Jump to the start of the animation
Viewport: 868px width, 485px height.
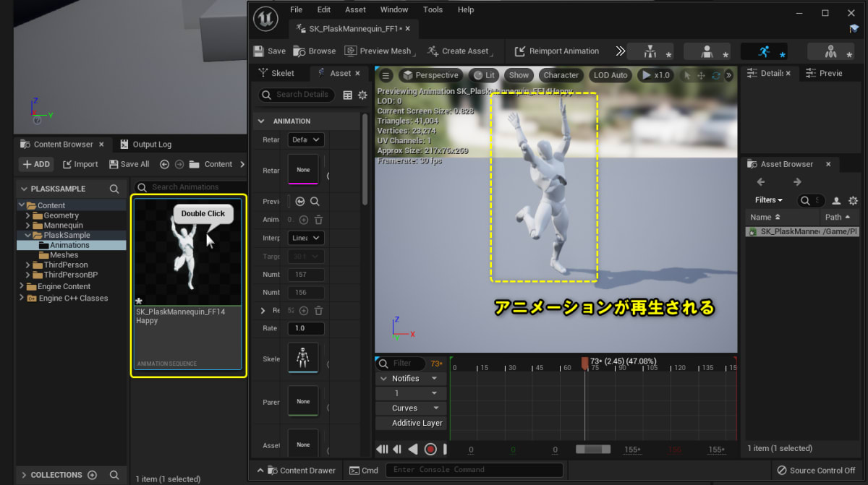(x=382, y=450)
